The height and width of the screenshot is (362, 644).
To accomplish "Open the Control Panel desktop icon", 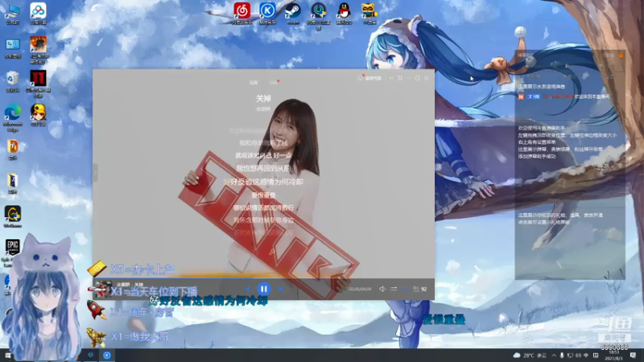I will 13,48.
